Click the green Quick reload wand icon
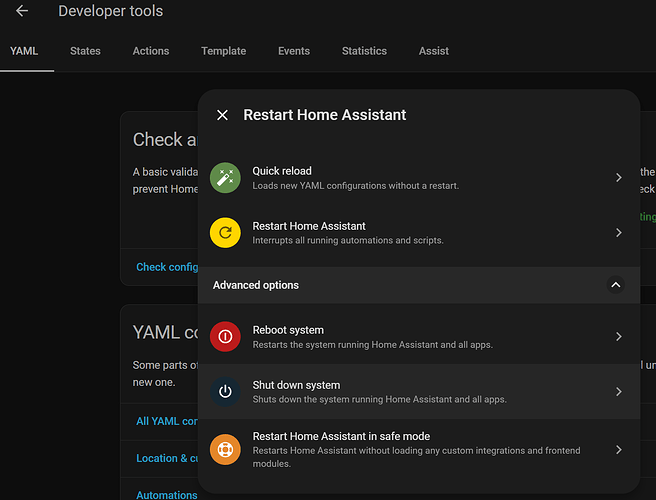656x500 pixels. (x=225, y=178)
